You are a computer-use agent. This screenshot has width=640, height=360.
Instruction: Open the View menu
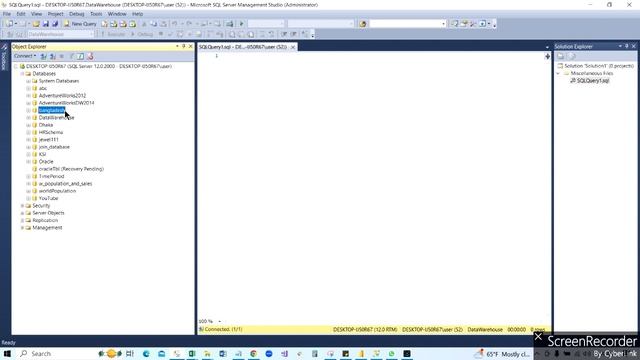coord(36,14)
